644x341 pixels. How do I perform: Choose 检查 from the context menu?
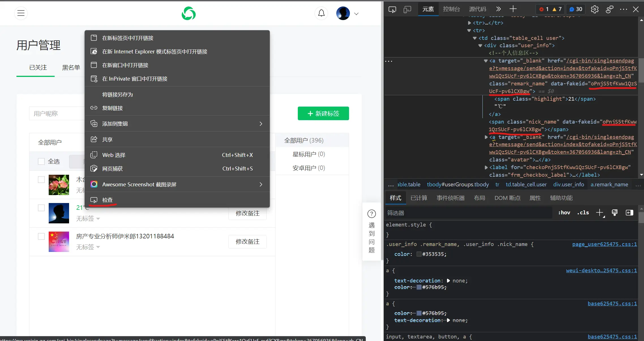107,200
